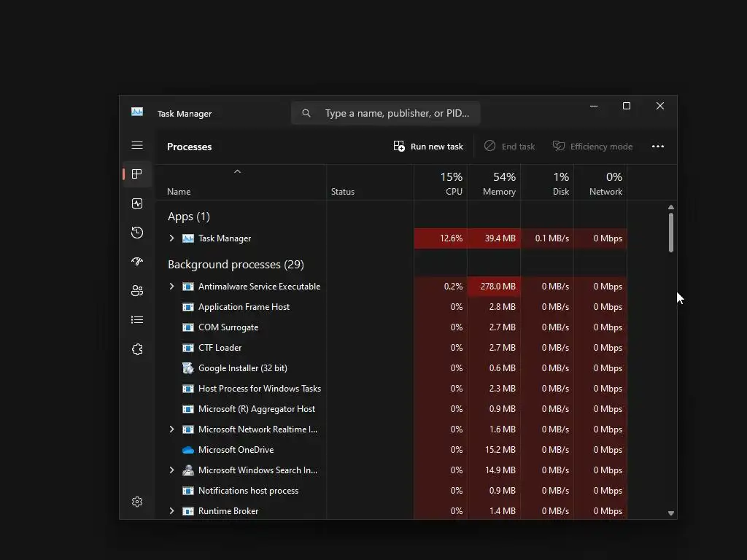Focus the name, publisher, or PID search box
The width and height of the screenshot is (747, 560).
coord(385,113)
